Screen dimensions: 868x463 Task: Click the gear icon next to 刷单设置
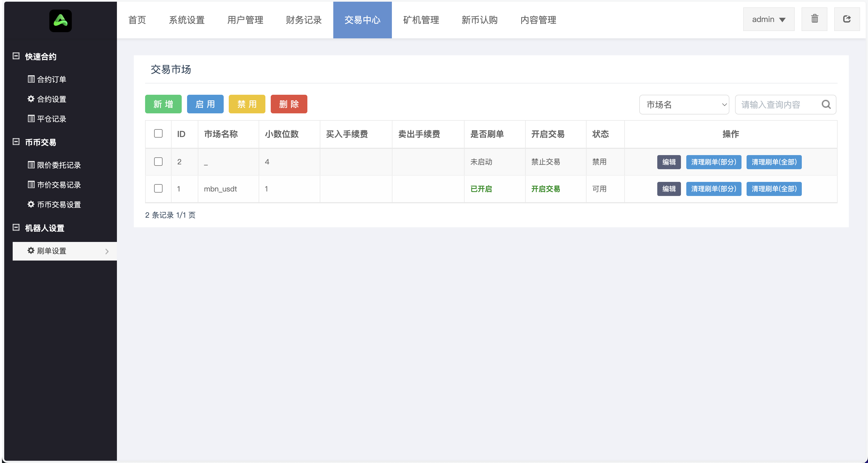point(31,251)
